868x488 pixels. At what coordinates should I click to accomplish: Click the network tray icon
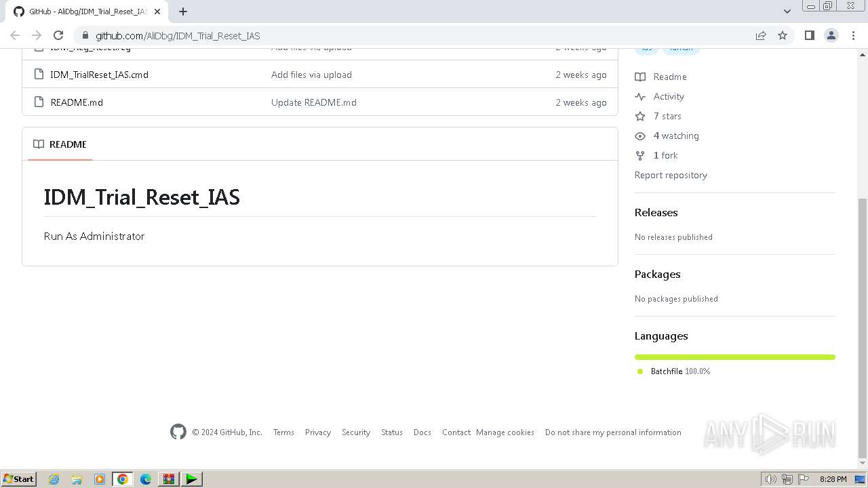(x=787, y=479)
